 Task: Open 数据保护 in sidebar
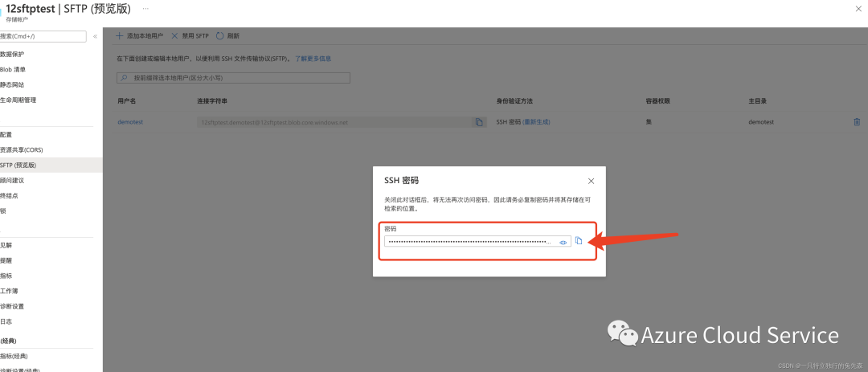click(12, 54)
